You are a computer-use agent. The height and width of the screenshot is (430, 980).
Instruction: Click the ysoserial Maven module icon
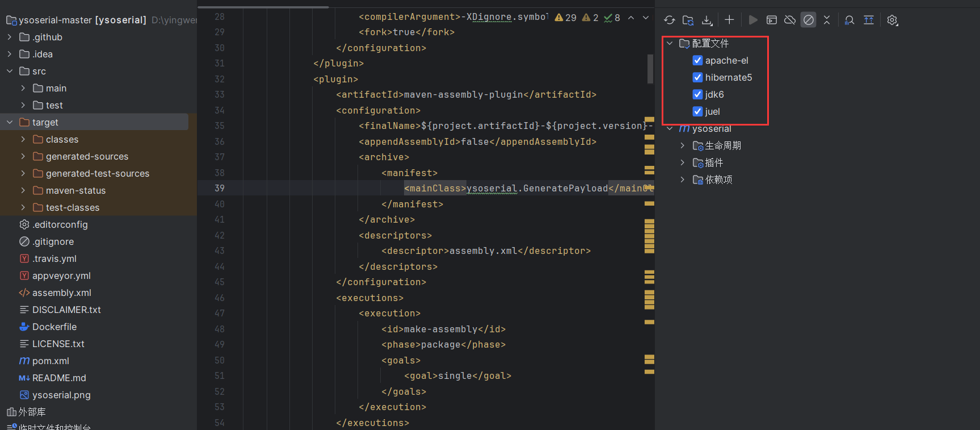(x=684, y=128)
